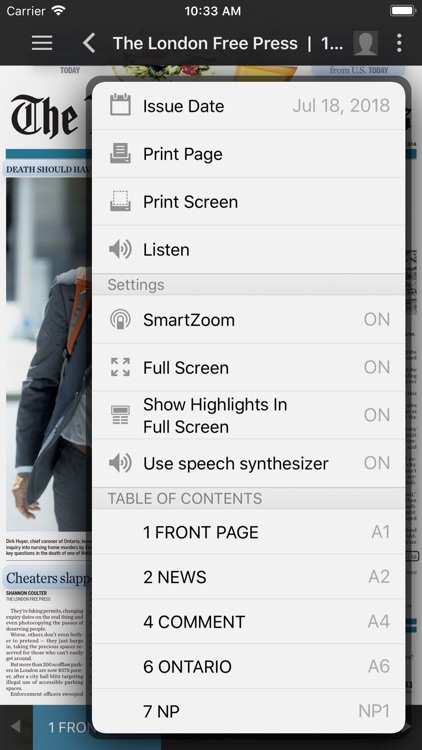Screen dimensions: 422x750
Task: Open the hamburger menu
Action: [x=42, y=43]
